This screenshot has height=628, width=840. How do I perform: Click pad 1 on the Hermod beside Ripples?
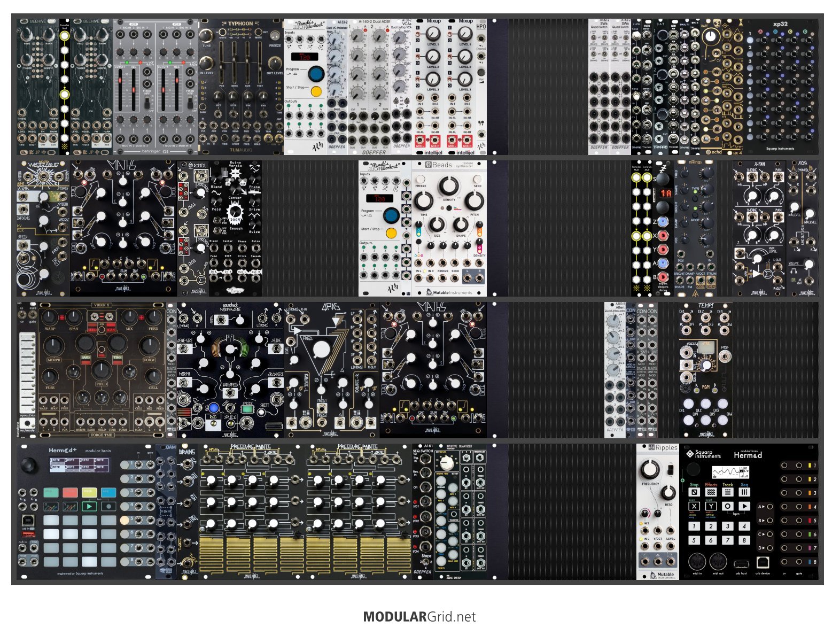(694, 526)
